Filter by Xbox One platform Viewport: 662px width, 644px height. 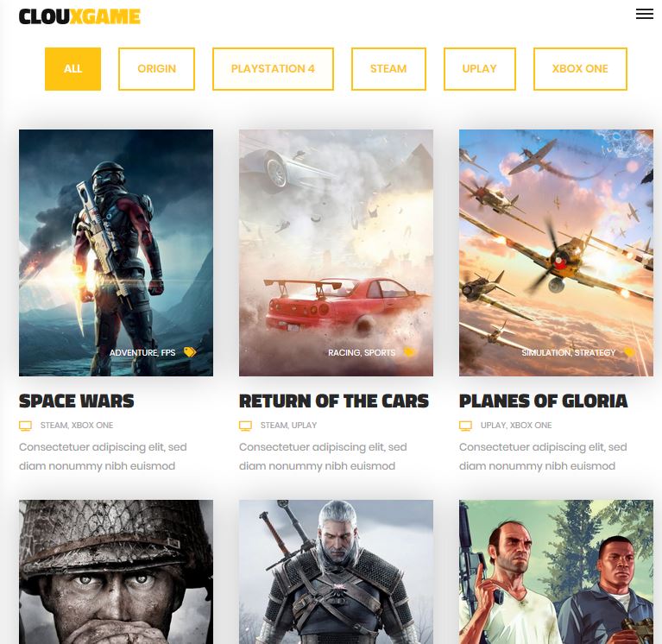click(580, 69)
